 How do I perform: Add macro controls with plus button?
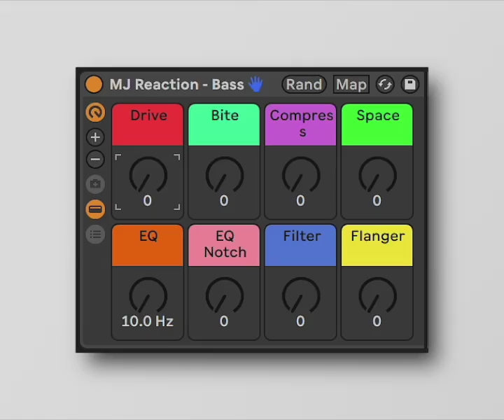pos(95,137)
